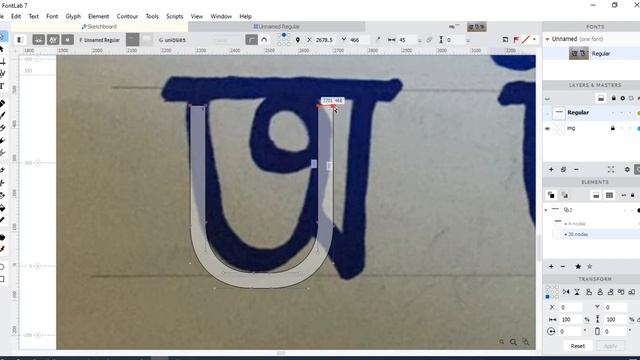This screenshot has height=360, width=640.
Task: Add a new element with plus button
Action: [551, 267]
